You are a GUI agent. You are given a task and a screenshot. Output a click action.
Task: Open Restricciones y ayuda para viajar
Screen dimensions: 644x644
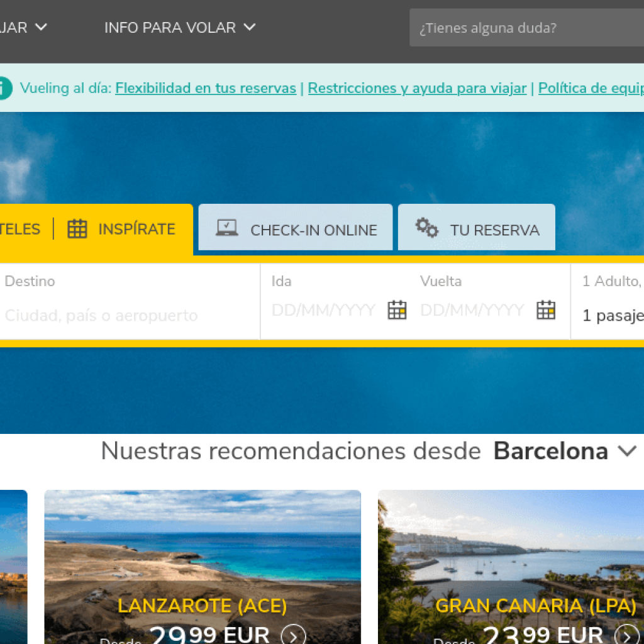click(417, 89)
